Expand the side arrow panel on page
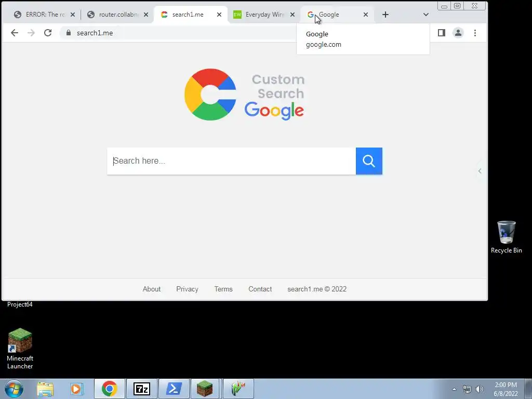The image size is (532, 399). [x=480, y=171]
